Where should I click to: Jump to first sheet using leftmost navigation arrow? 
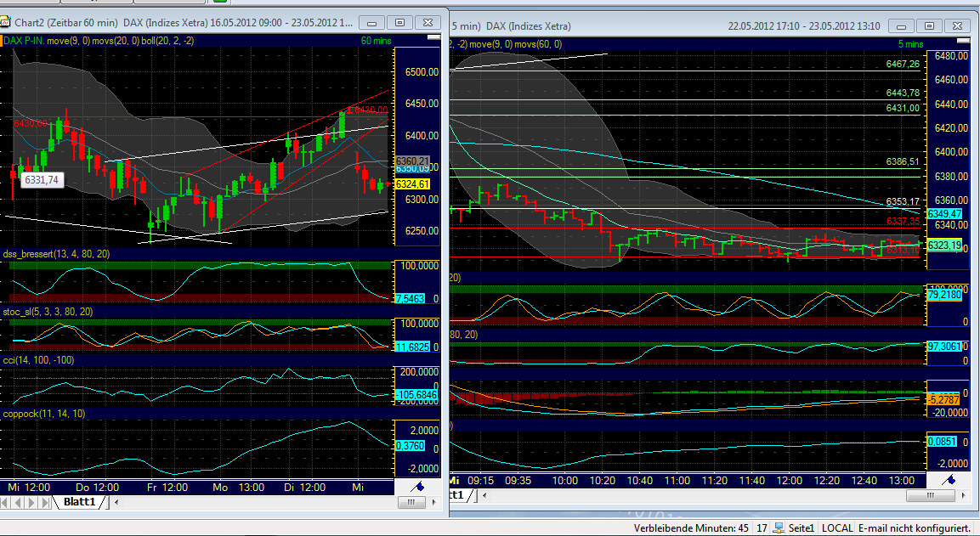click(5, 502)
